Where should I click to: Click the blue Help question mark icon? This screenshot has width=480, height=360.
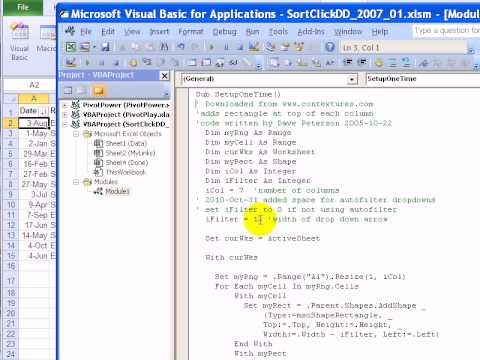point(330,47)
